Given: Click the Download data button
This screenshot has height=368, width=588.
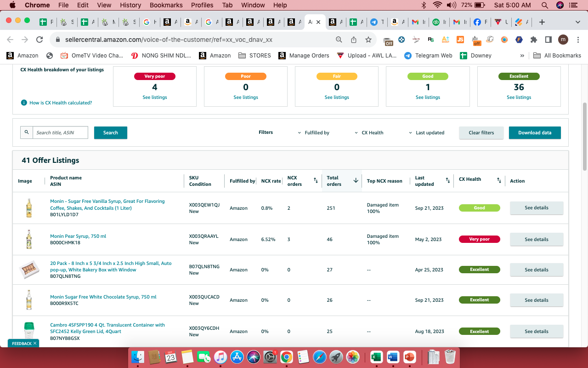Looking at the screenshot, I should (x=535, y=132).
